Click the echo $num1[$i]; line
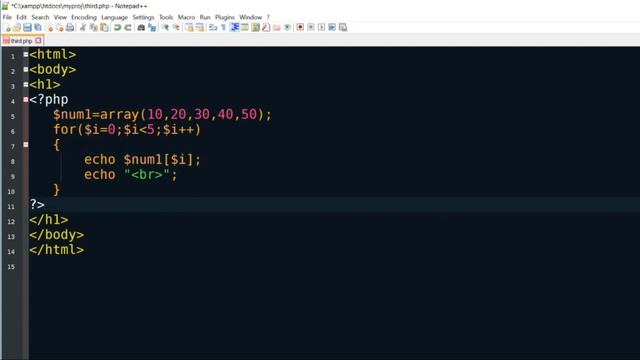 pos(142,160)
